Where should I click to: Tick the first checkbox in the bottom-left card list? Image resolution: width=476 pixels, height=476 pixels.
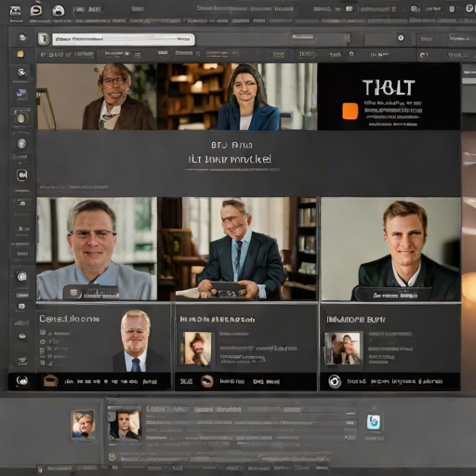(x=43, y=333)
